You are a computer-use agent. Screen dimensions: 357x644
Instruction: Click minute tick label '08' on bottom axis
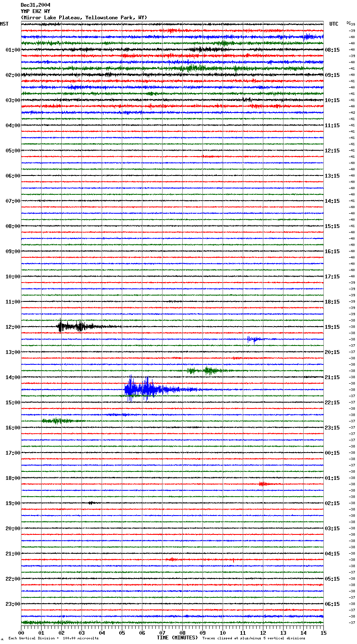(182, 633)
